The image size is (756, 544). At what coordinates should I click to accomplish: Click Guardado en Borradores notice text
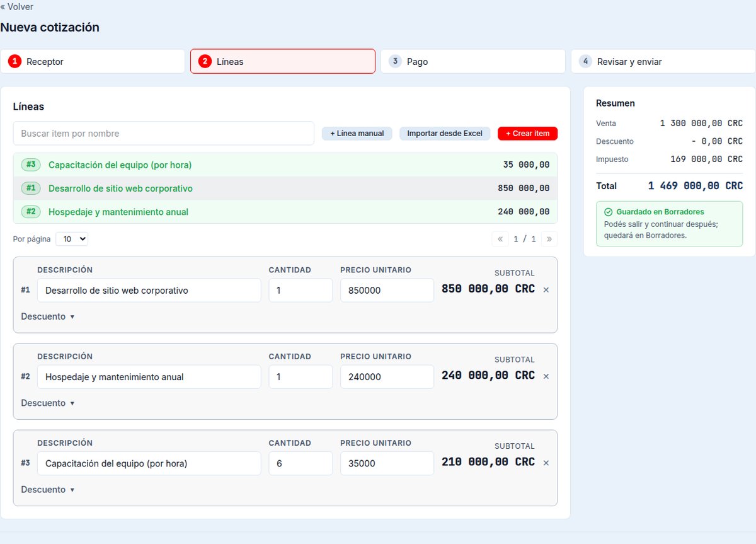(x=660, y=212)
